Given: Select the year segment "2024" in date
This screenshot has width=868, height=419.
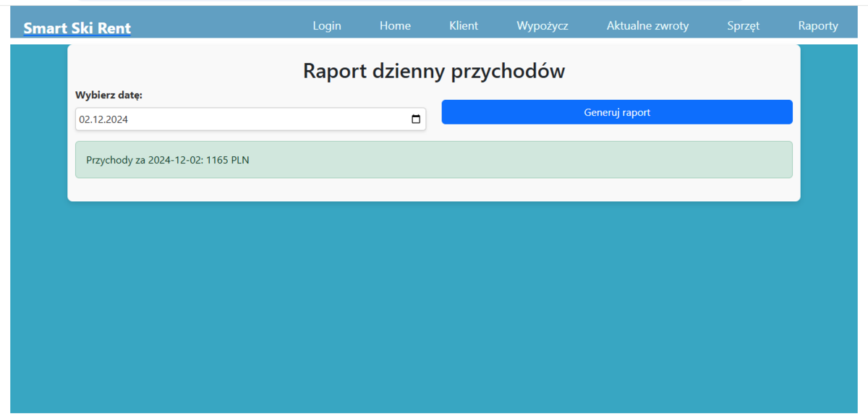Looking at the screenshot, I should [x=116, y=120].
